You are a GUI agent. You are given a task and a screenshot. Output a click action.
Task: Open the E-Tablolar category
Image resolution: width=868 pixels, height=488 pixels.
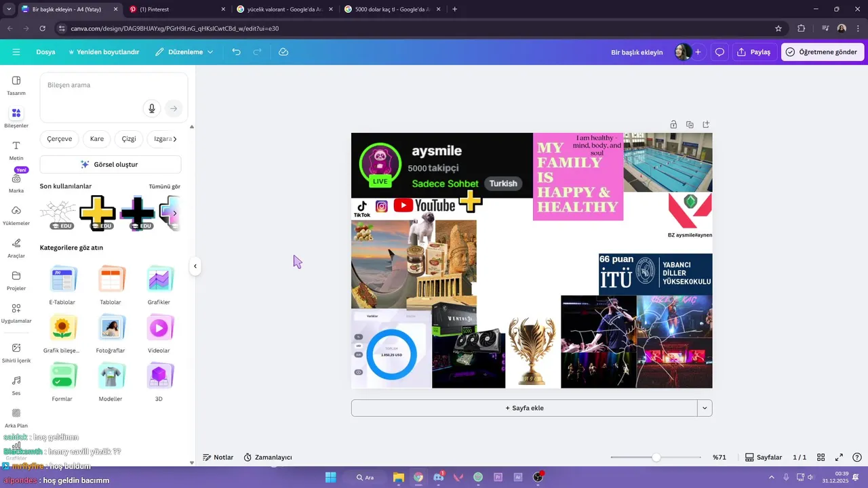(62, 285)
